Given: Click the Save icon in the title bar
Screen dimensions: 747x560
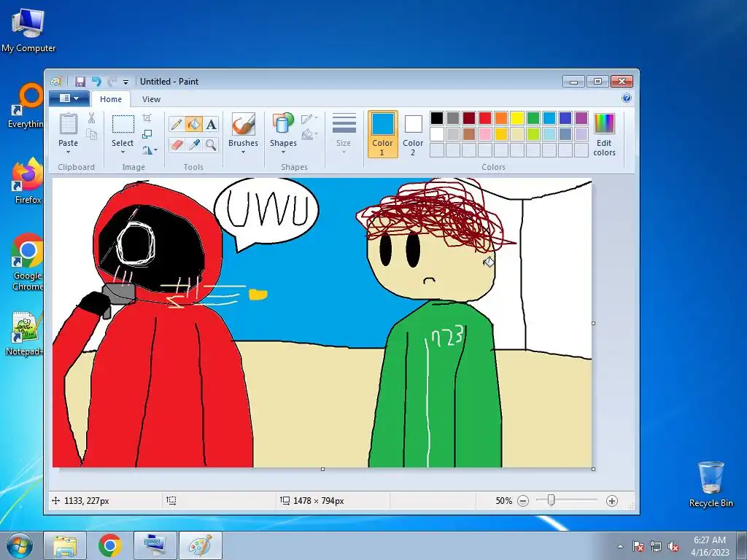Looking at the screenshot, I should point(80,82).
